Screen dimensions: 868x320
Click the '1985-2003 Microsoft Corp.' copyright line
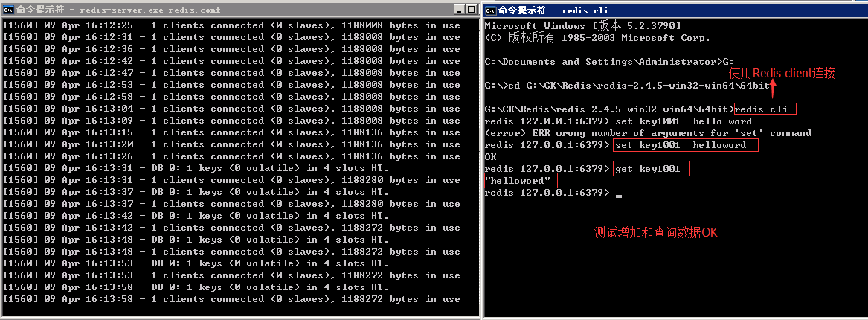(x=597, y=38)
